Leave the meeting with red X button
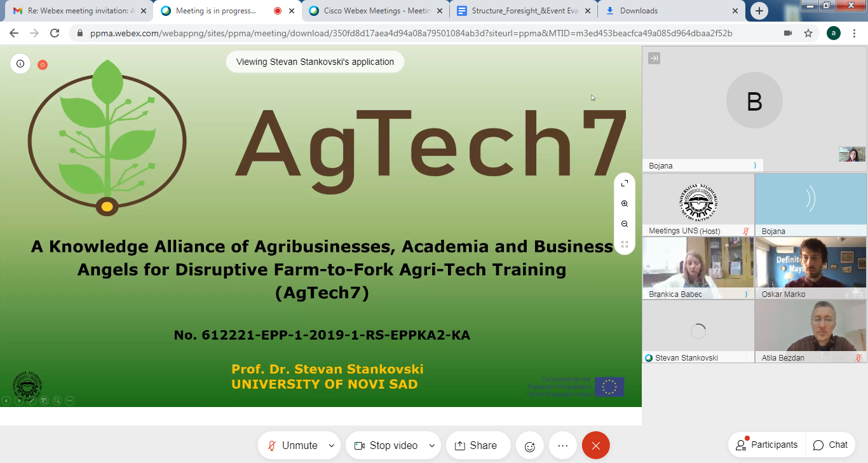Image resolution: width=868 pixels, height=463 pixels. pyautogui.click(x=596, y=446)
